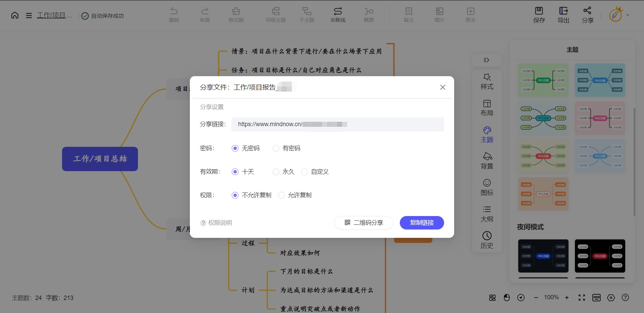
Task: Switch to the 样式 style tab
Action: click(487, 81)
